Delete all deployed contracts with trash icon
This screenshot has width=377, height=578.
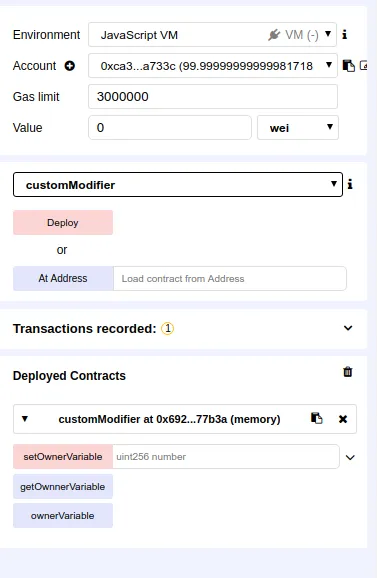(x=348, y=372)
